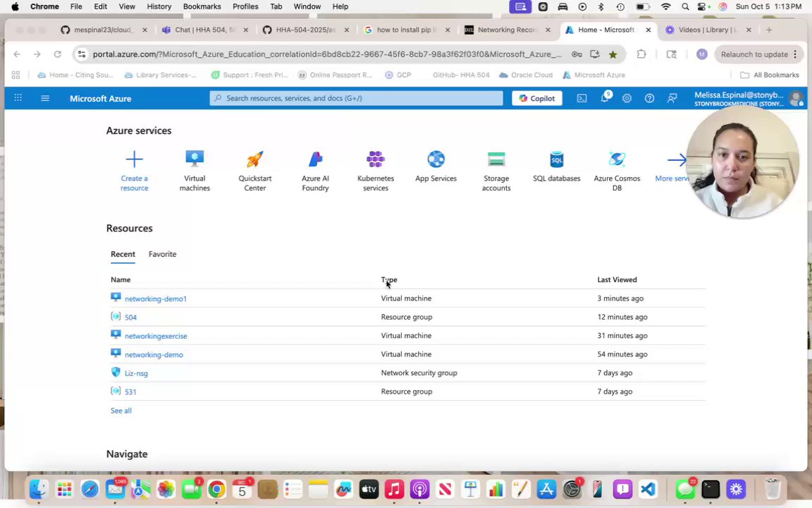Go back with browser back arrow
Viewport: 812px width, 508px height.
pyautogui.click(x=17, y=54)
